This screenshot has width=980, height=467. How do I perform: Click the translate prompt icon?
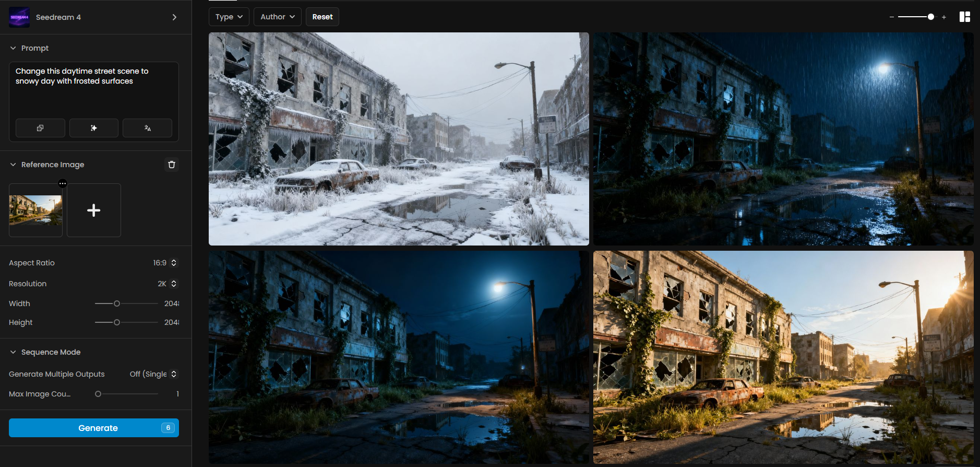[x=147, y=128]
